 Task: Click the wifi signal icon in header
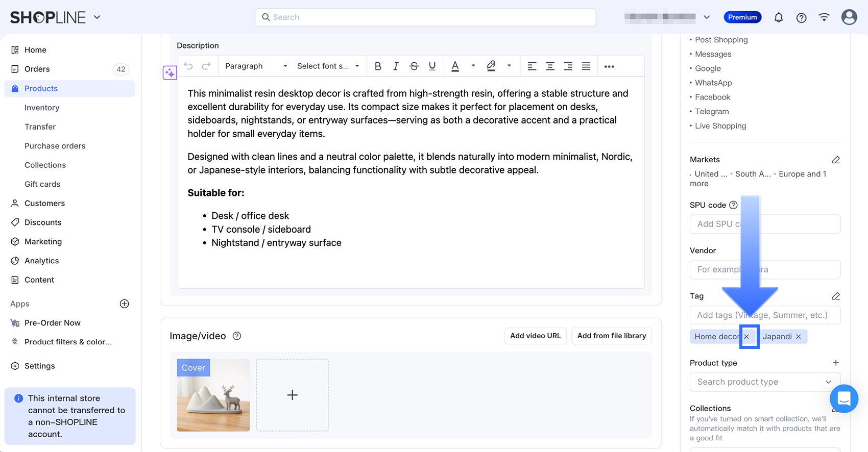pyautogui.click(x=824, y=17)
